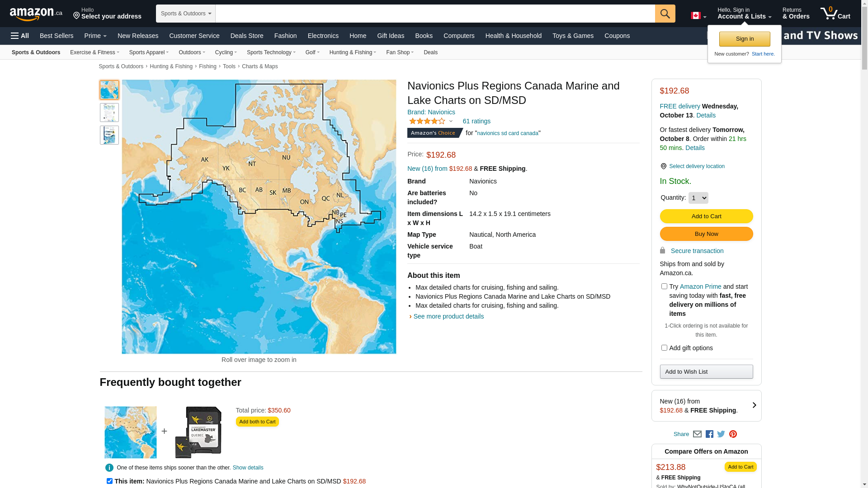Screen dimensions: 868x488
Task: Share product on Pinterest
Action: 733,434
